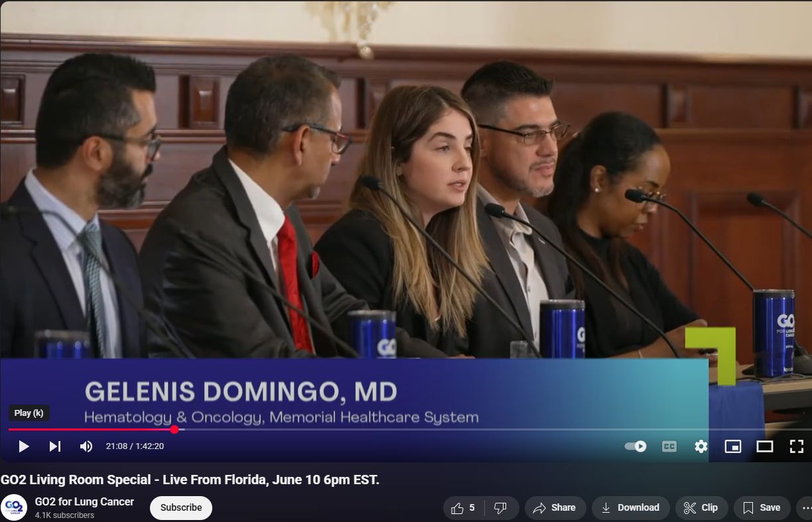The image size is (812, 522).
Task: Click the red playhead on the progress bar
Action: pyautogui.click(x=174, y=429)
